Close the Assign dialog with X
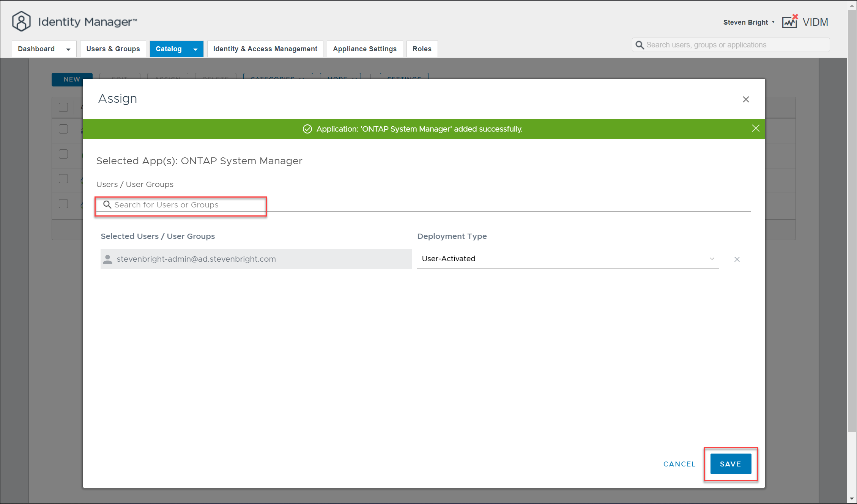 [746, 99]
